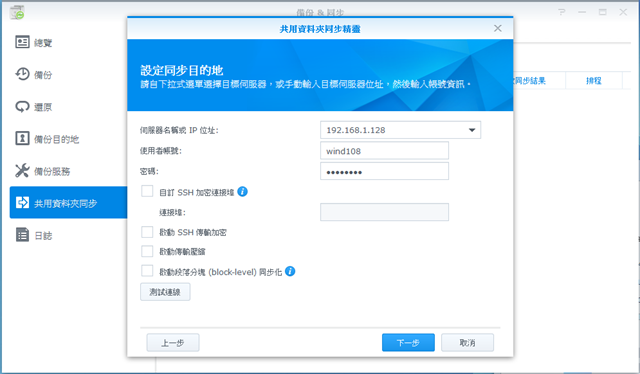Select the 備份 backup clock icon
The image size is (640, 374).
(x=22, y=74)
